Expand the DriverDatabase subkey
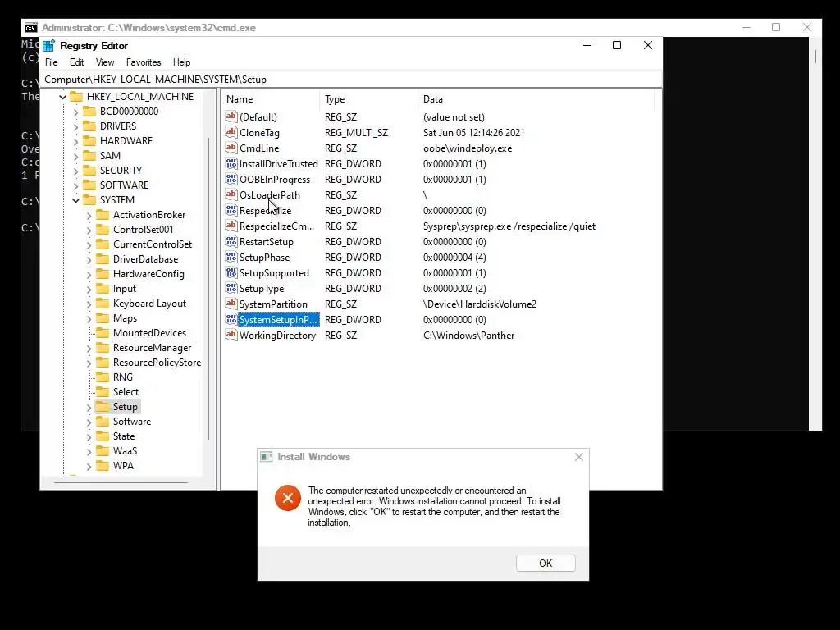 (x=89, y=259)
